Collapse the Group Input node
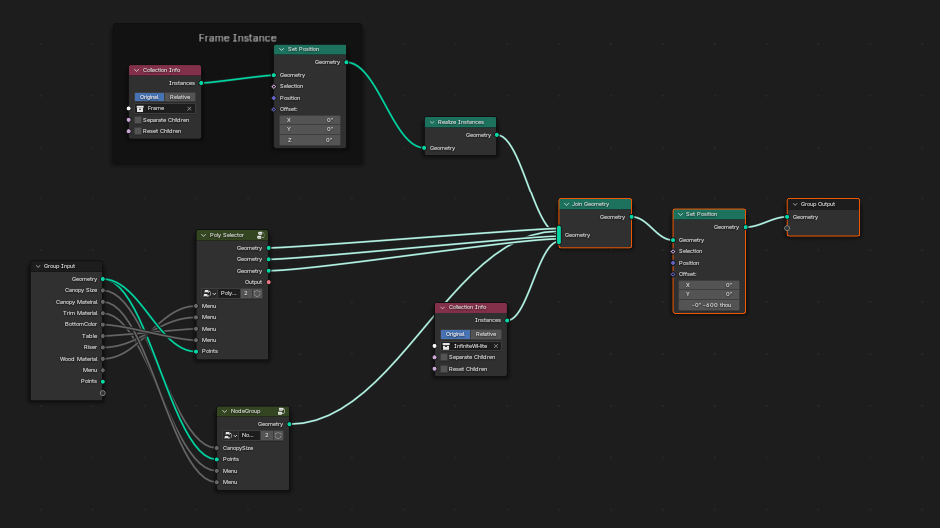The image size is (940, 528). [x=38, y=266]
